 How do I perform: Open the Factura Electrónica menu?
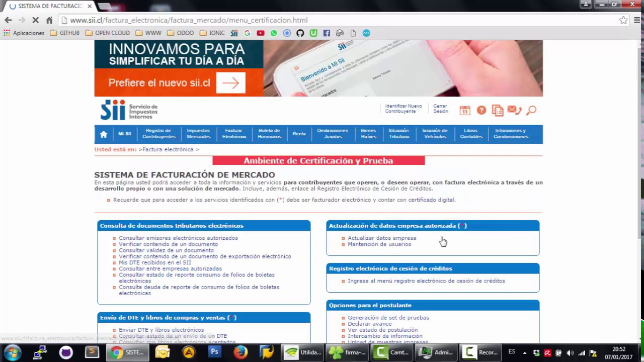234,134
